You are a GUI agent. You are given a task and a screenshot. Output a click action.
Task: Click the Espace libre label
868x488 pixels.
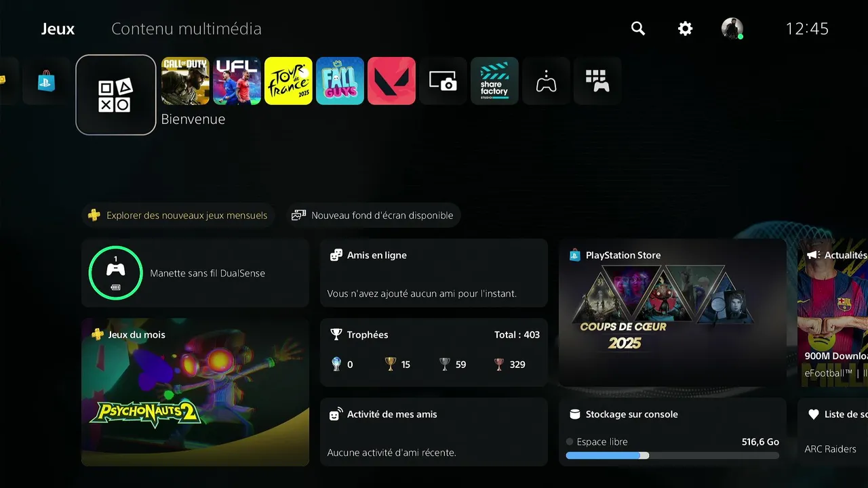tap(602, 442)
